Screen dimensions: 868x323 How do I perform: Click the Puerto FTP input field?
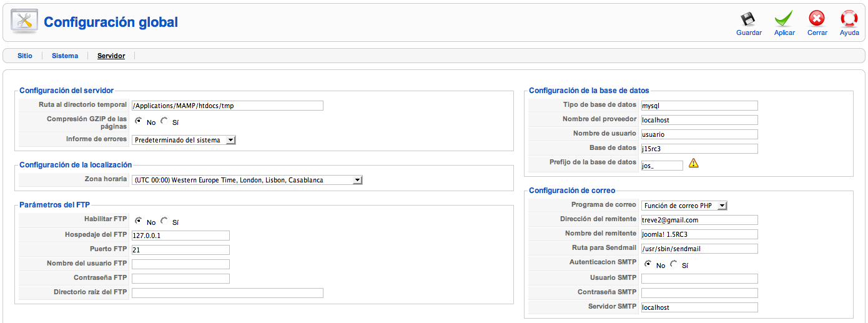coord(180,250)
